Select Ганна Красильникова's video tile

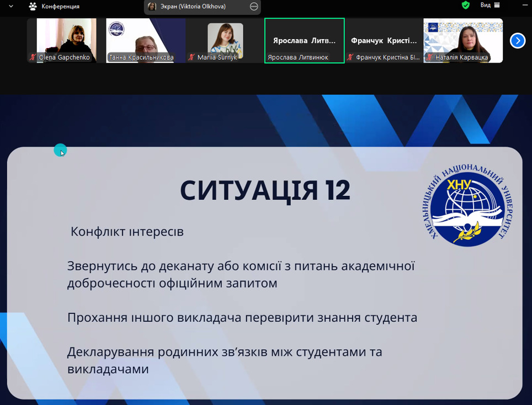(x=146, y=40)
